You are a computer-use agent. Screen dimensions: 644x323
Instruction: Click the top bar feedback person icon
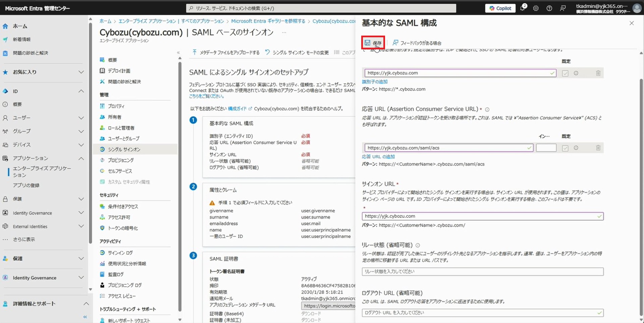pos(563,8)
